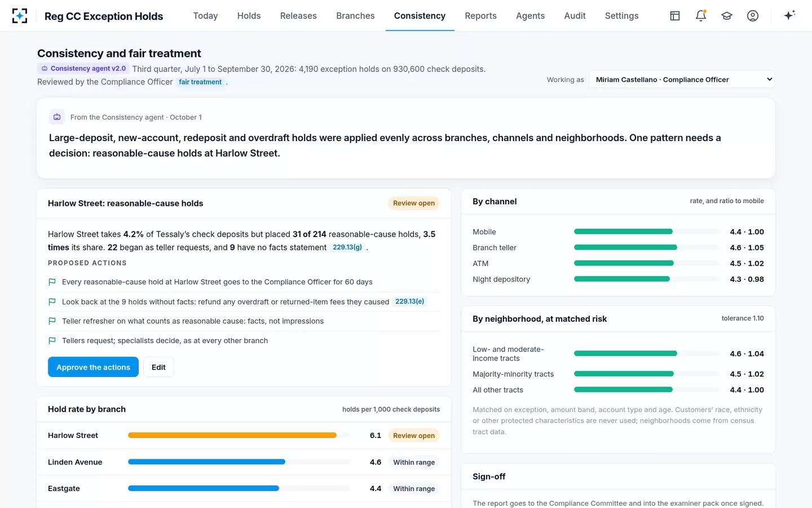Open the Reports tab
Viewport: 812px width, 508px height.
coord(480,16)
